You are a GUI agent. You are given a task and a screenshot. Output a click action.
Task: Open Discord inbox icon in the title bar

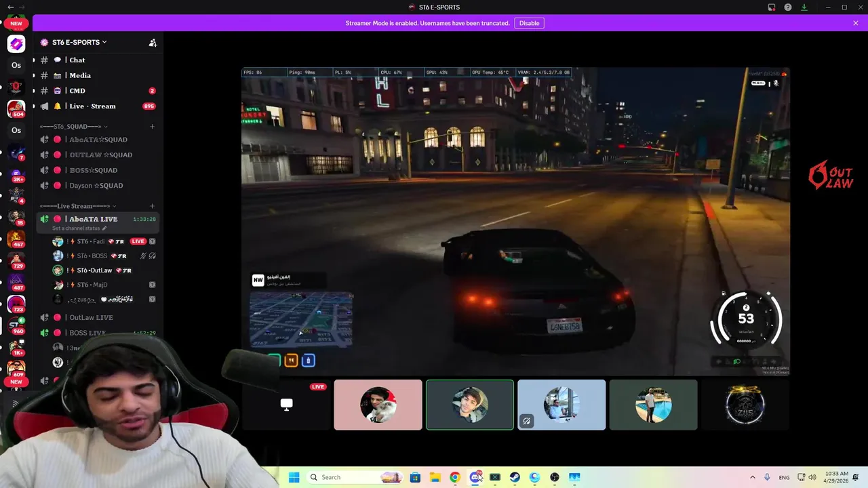tap(772, 7)
